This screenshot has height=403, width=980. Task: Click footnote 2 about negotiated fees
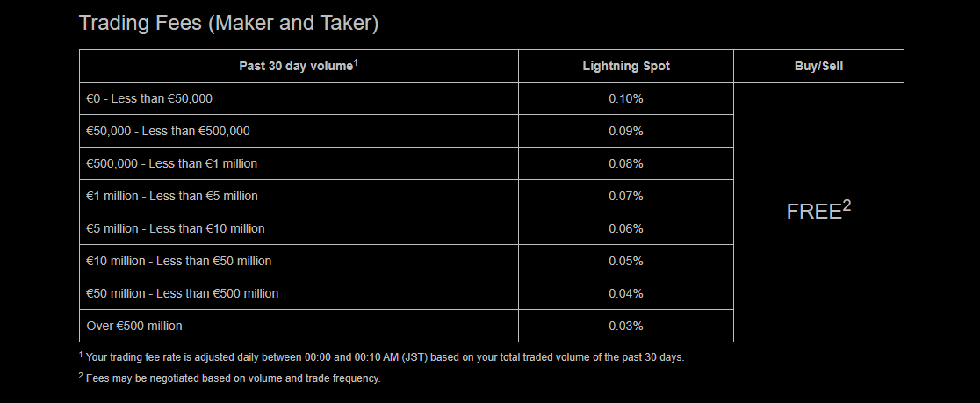pyautogui.click(x=229, y=378)
